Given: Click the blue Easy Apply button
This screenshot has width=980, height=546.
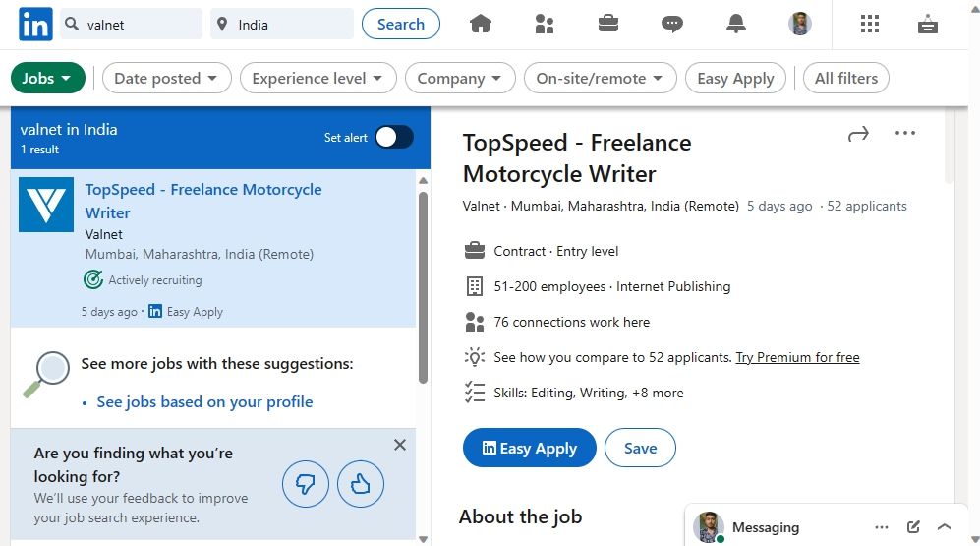Looking at the screenshot, I should (x=529, y=449).
